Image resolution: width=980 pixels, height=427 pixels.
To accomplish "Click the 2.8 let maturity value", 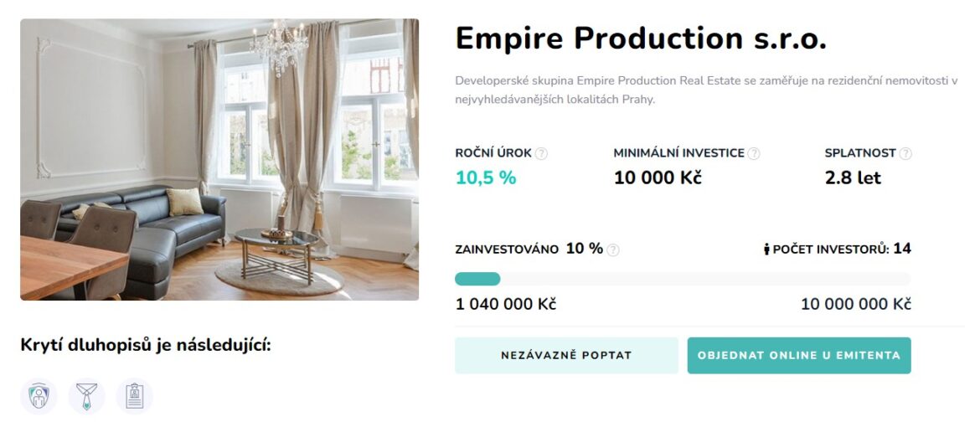I will [x=853, y=177].
